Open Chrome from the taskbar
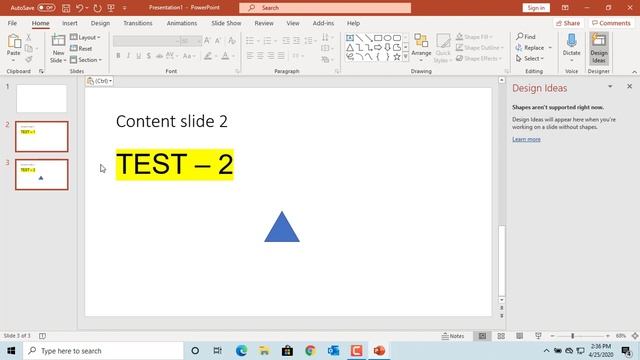Image resolution: width=640 pixels, height=360 pixels. [x=310, y=351]
